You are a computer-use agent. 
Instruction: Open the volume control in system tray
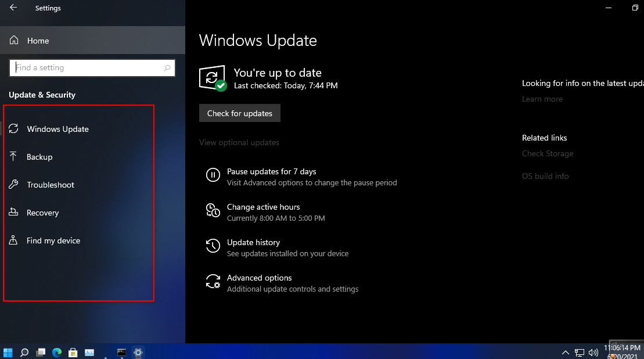click(x=593, y=353)
